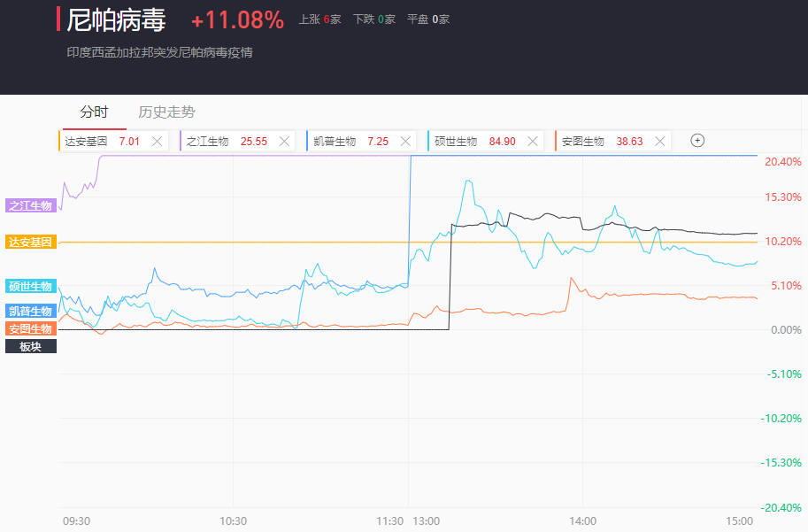This screenshot has width=808, height=532.
Task: Click the 13:00 time axis marker
Action: pyautogui.click(x=425, y=520)
